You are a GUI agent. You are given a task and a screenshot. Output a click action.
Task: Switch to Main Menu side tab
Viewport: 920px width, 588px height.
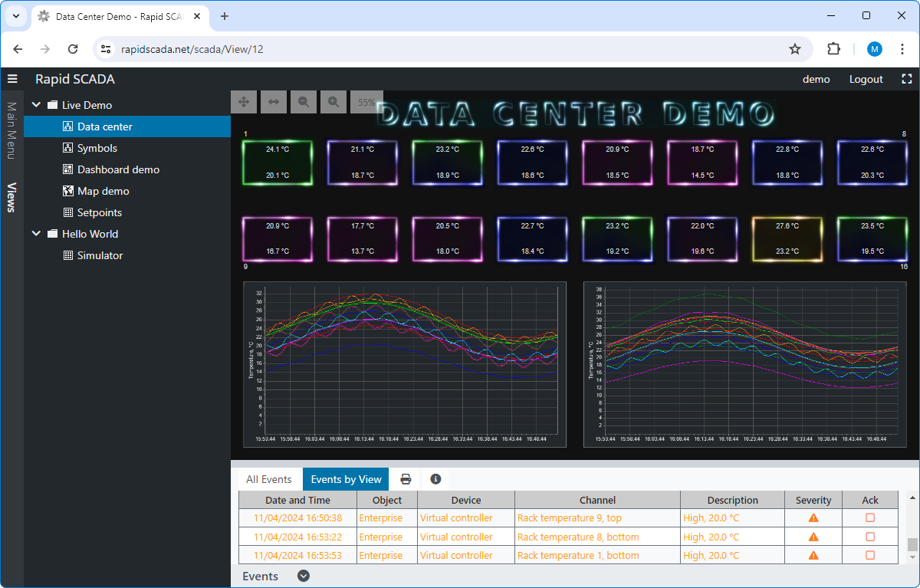coord(11,130)
